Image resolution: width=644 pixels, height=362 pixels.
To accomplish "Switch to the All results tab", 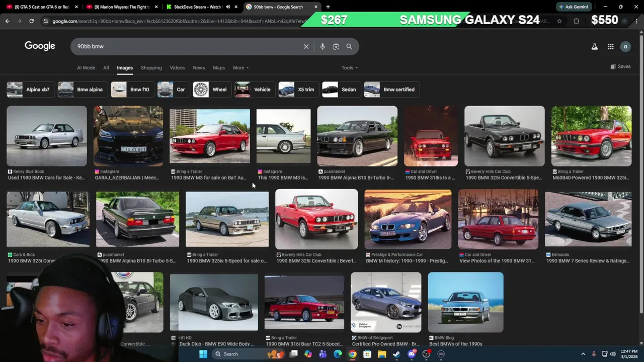I will pyautogui.click(x=106, y=67).
